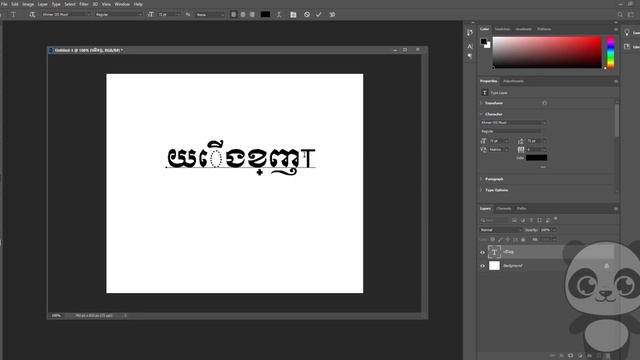Switch to the Patterns tab

tap(544, 29)
